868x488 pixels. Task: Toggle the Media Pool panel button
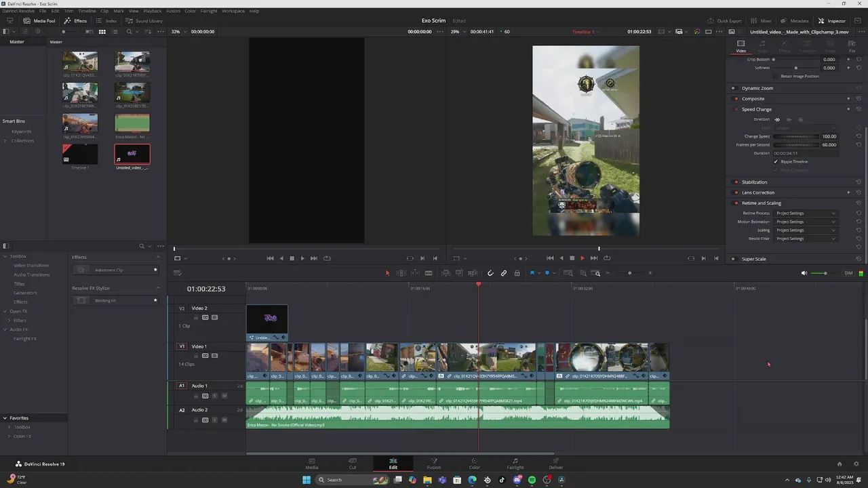(39, 21)
